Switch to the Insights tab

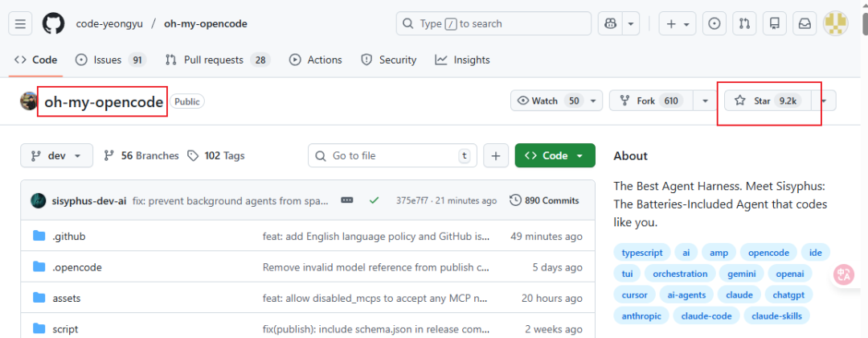tap(463, 60)
